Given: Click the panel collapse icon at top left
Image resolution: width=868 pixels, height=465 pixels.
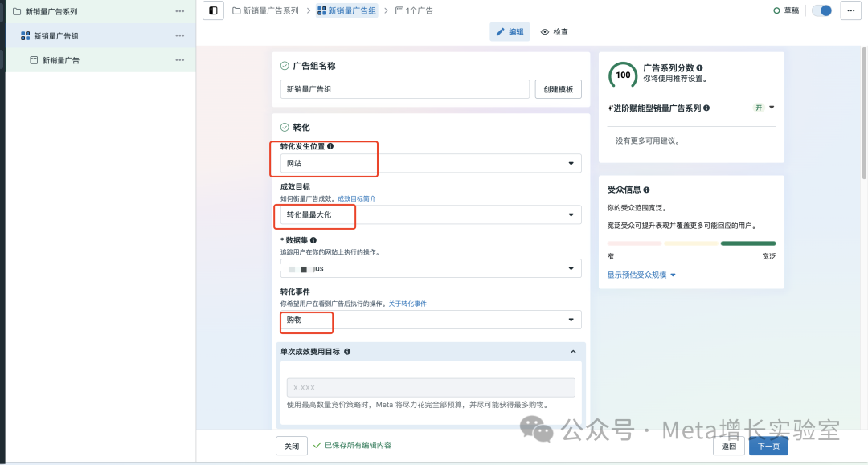Looking at the screenshot, I should coord(212,11).
